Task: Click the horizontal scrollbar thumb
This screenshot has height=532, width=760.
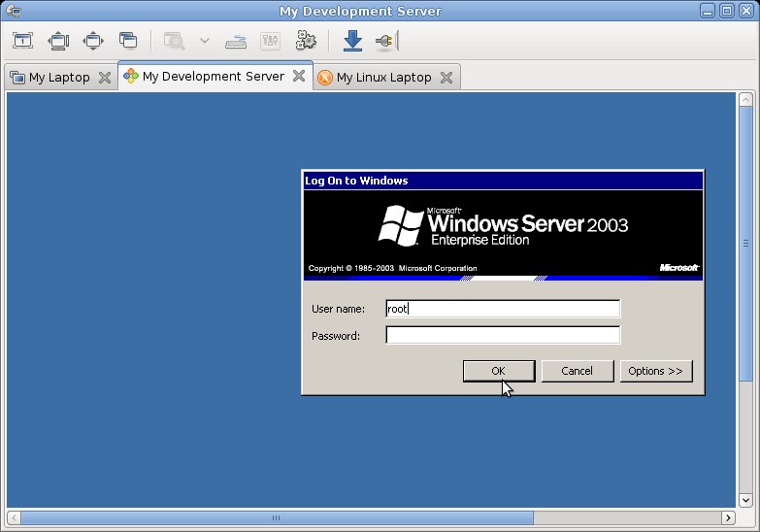Action: pos(277,518)
